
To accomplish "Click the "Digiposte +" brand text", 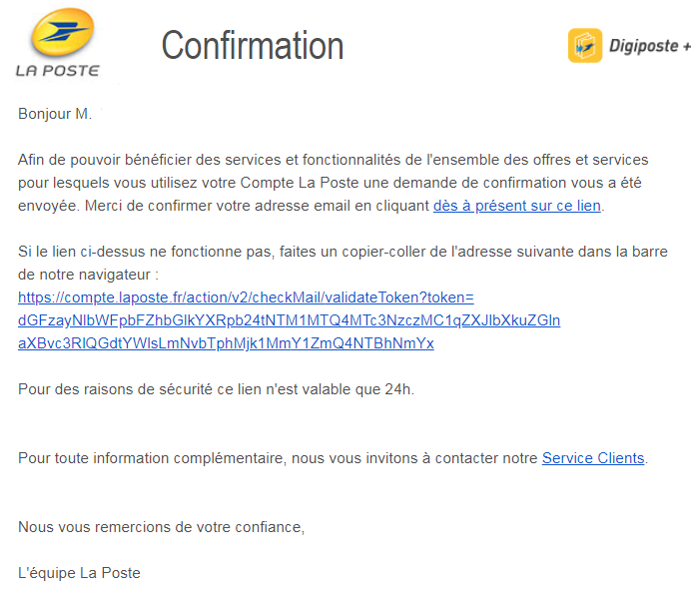I will coord(650,46).
